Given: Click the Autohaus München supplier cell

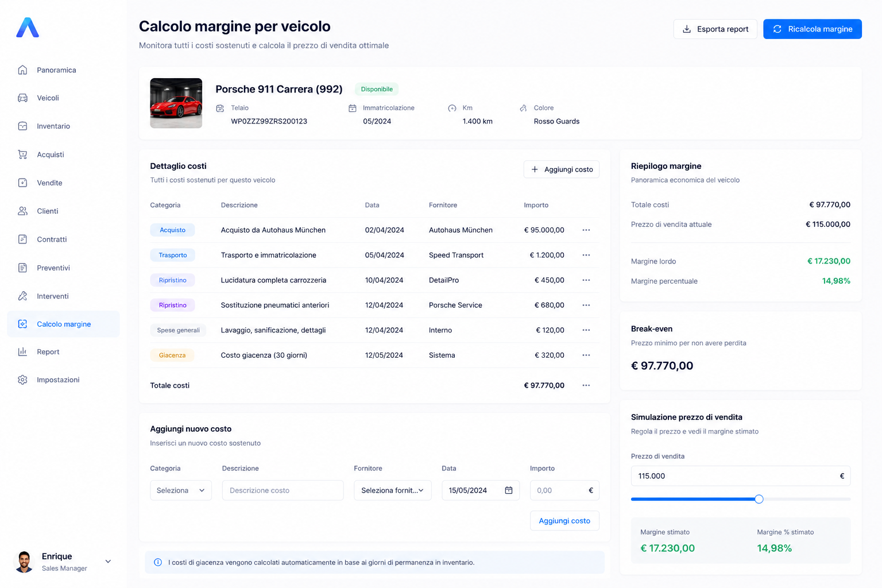Looking at the screenshot, I should pos(461,230).
